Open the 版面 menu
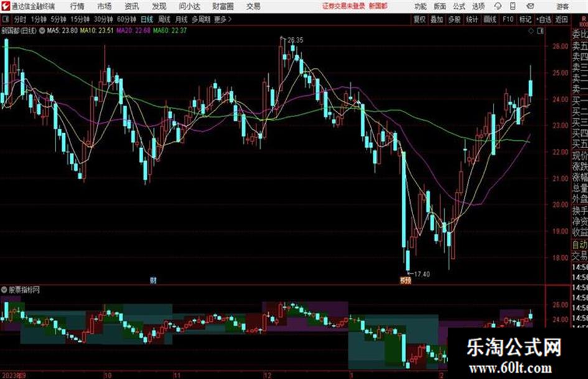This screenshot has width=588, height=379. click(x=439, y=6)
